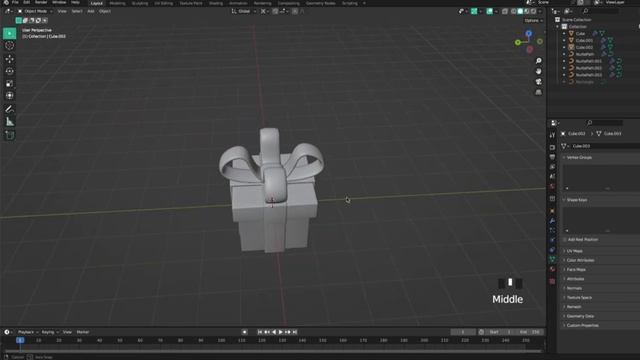Open the Edit menu

27,2
